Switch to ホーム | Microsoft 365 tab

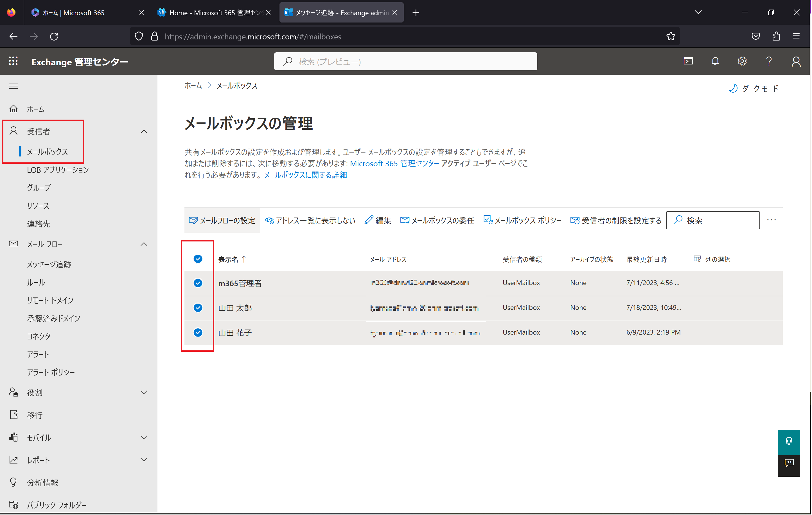(88, 12)
